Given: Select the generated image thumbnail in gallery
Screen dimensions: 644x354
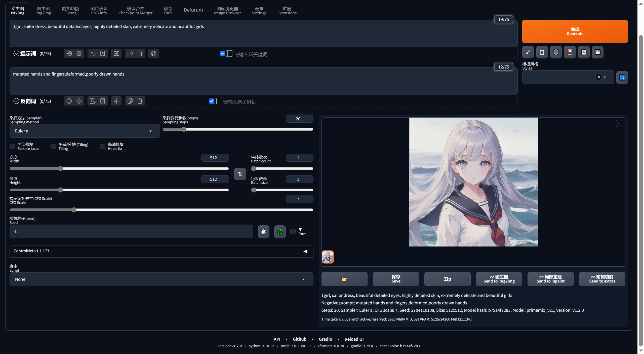Looking at the screenshot, I should point(328,257).
